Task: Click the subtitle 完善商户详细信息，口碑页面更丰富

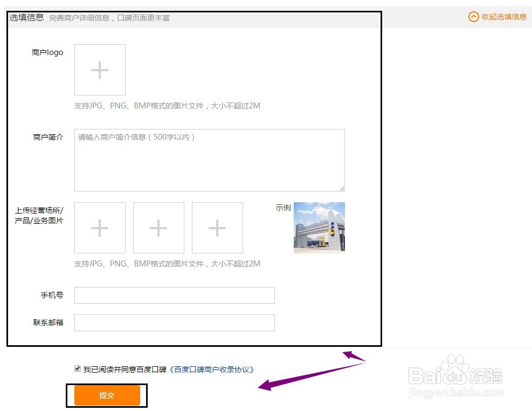Action: coord(109,18)
